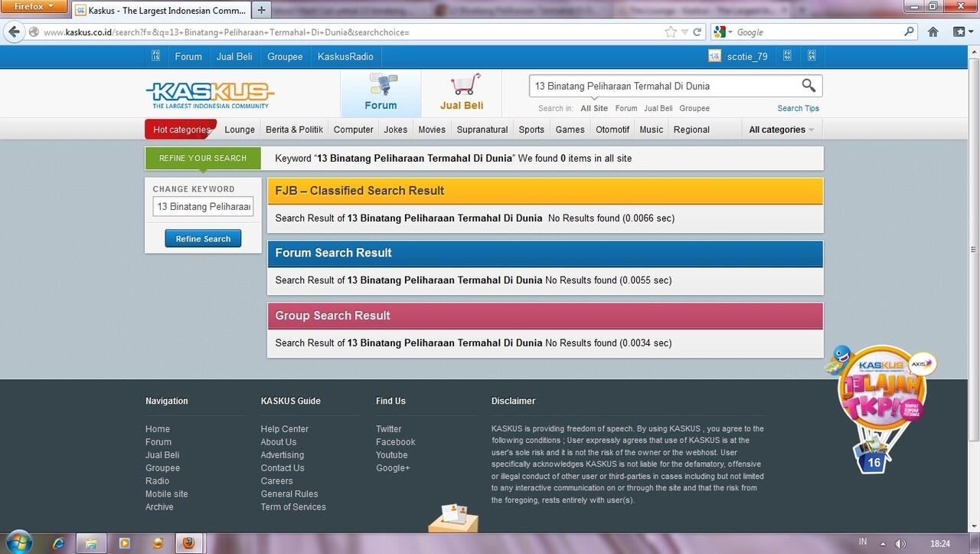Open the Otomotif category
Image resolution: width=980 pixels, height=554 pixels.
pyautogui.click(x=612, y=129)
